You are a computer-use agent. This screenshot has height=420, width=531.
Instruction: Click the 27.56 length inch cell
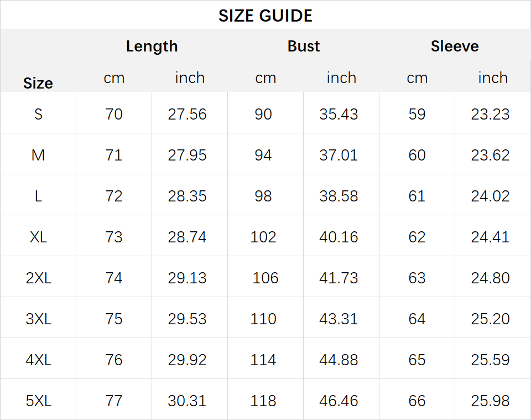187,114
